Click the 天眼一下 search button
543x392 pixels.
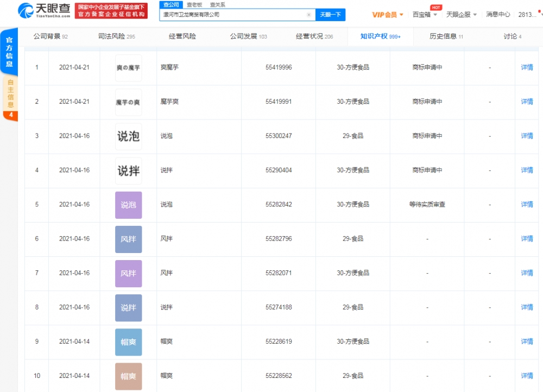coord(331,15)
